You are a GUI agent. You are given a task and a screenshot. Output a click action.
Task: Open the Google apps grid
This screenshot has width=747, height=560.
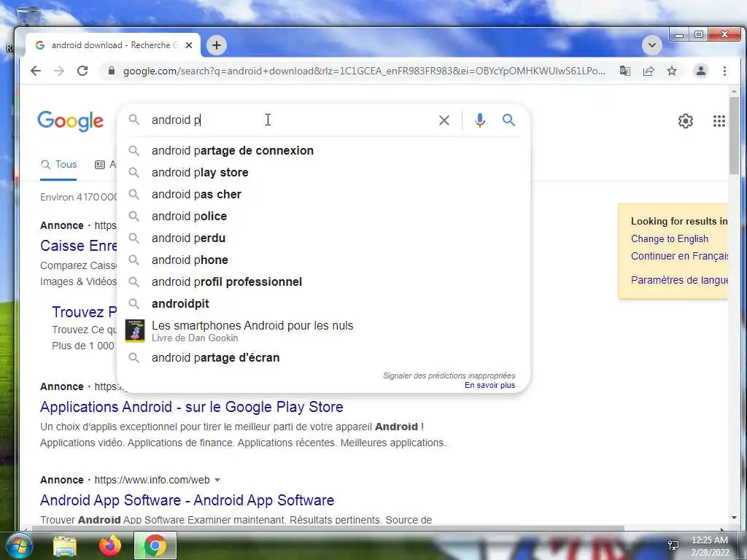719,121
